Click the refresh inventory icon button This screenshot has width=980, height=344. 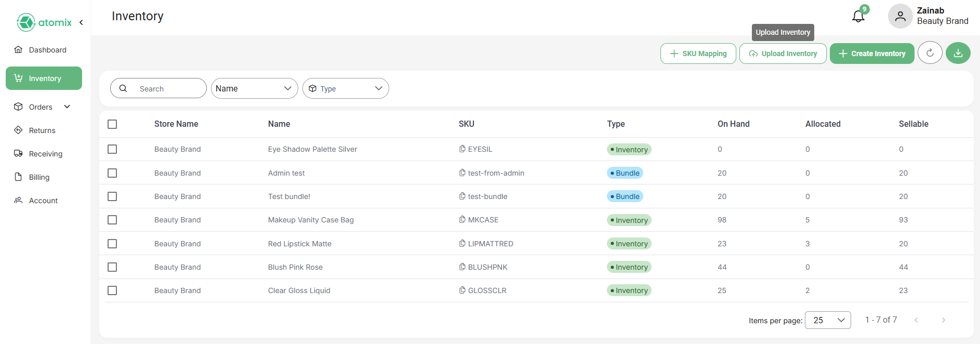(930, 53)
